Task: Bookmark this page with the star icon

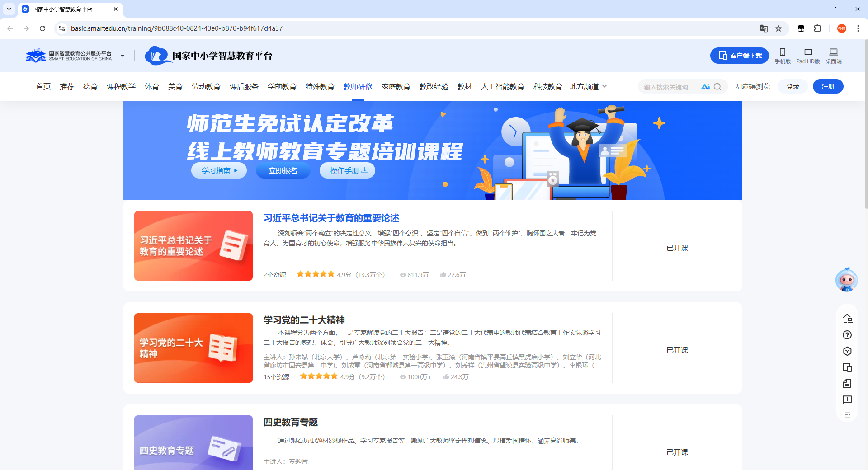Action: pyautogui.click(x=778, y=28)
